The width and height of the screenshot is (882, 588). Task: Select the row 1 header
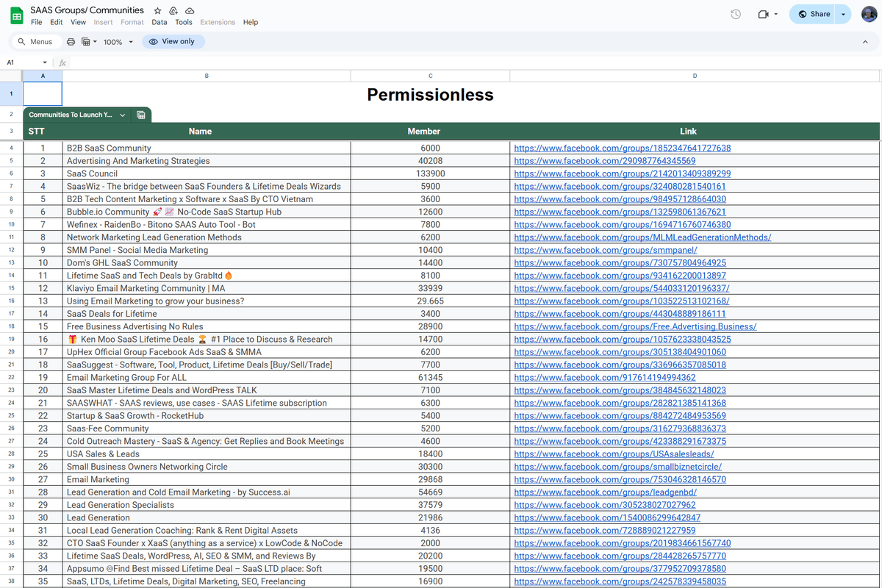click(x=12, y=94)
